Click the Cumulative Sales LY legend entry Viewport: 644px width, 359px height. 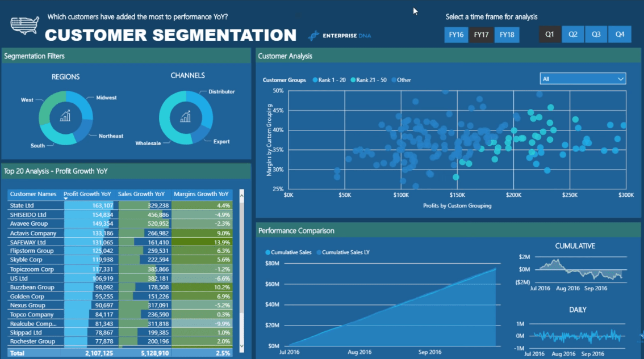point(343,252)
